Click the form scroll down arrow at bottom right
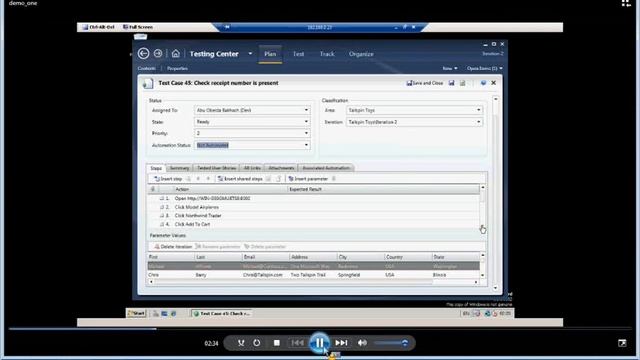 click(496, 288)
